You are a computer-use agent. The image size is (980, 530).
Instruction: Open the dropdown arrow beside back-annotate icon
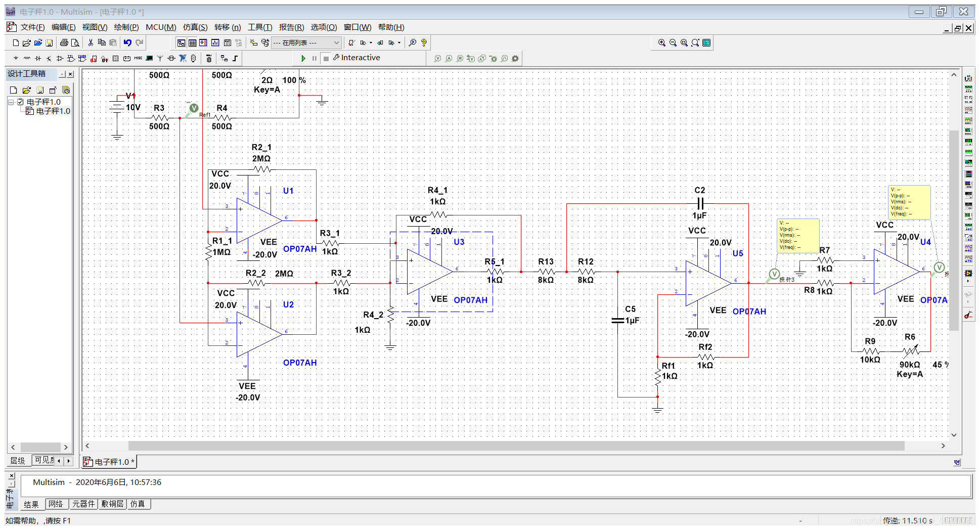[x=399, y=43]
